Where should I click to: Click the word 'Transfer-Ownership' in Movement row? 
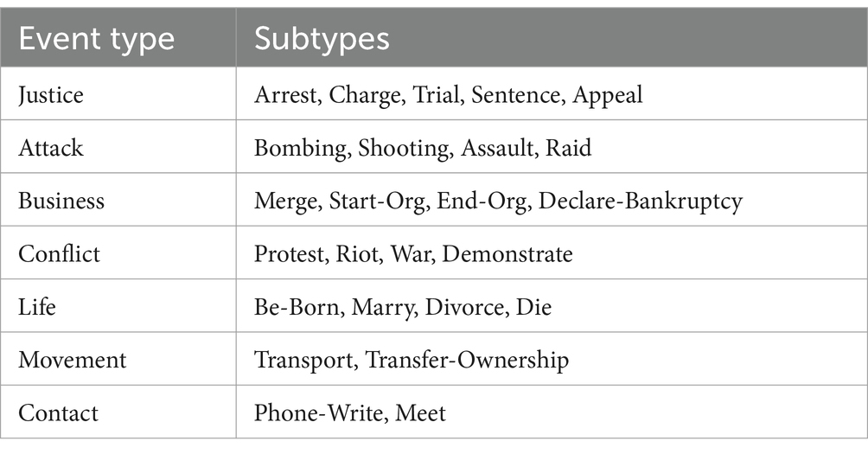coord(468,360)
